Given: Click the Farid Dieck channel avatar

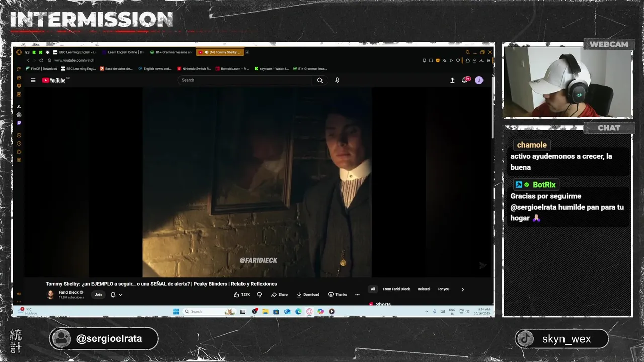Looking at the screenshot, I should [50, 295].
